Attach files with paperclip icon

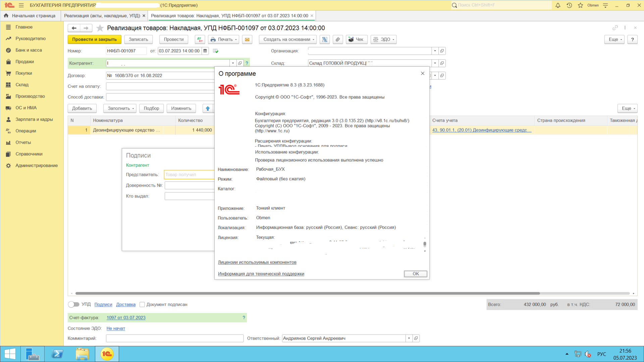[338, 40]
